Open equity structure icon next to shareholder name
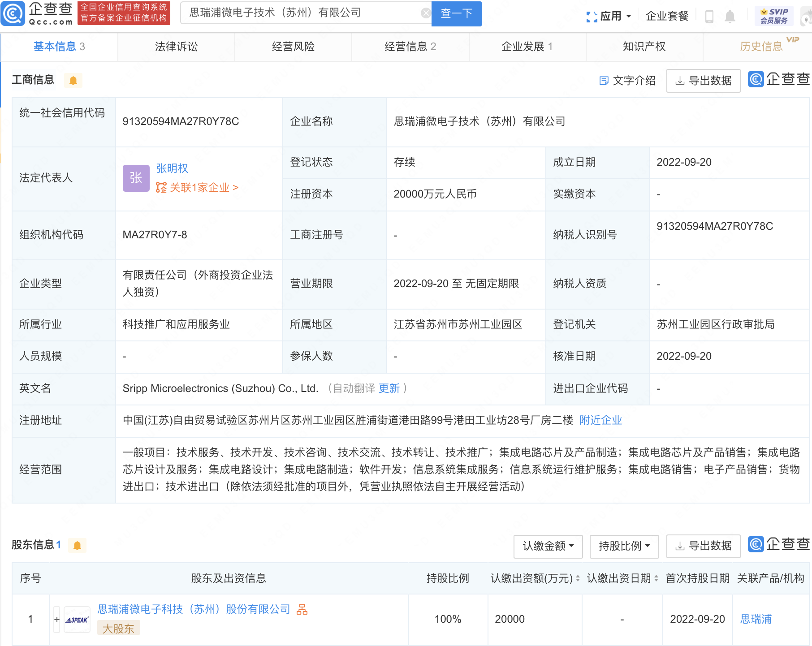 [x=302, y=609]
